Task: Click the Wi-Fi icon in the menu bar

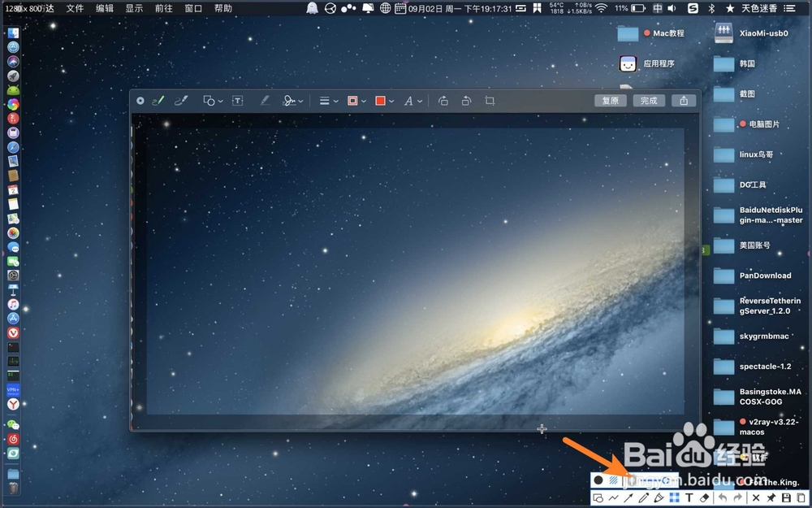Action: click(x=601, y=8)
